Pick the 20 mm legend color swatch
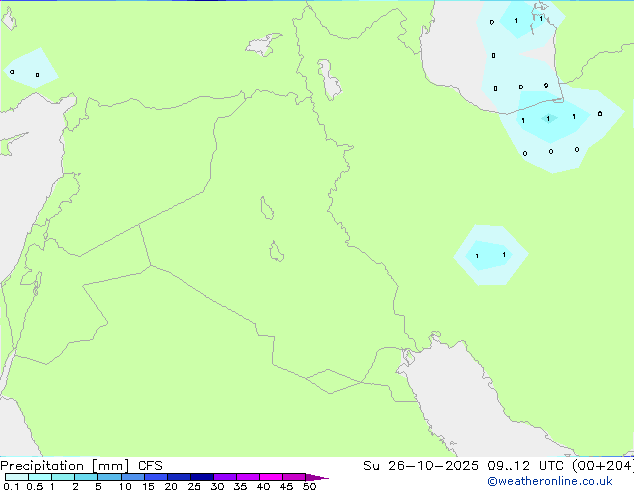The width and height of the screenshot is (634, 490). (178, 477)
